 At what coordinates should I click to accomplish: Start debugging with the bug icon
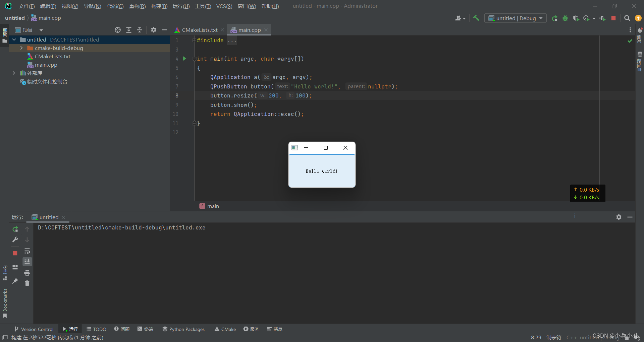(x=565, y=18)
